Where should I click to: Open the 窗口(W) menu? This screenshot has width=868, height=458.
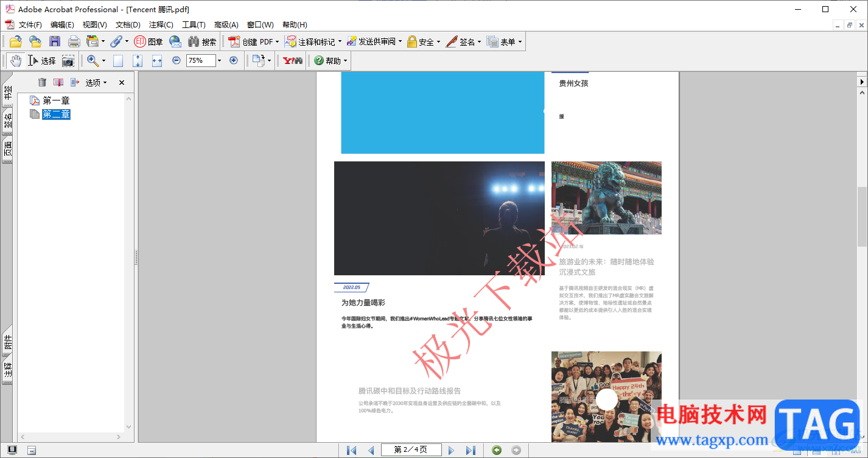(x=260, y=24)
